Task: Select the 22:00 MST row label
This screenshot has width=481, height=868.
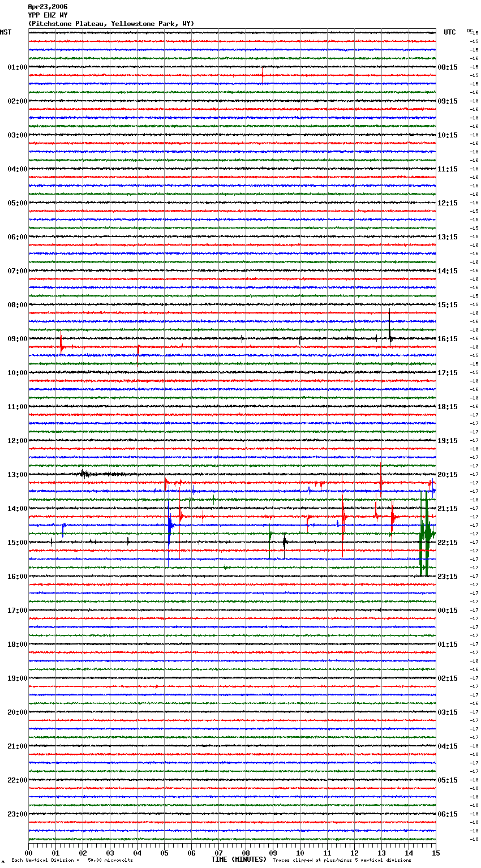Action: 17,780
